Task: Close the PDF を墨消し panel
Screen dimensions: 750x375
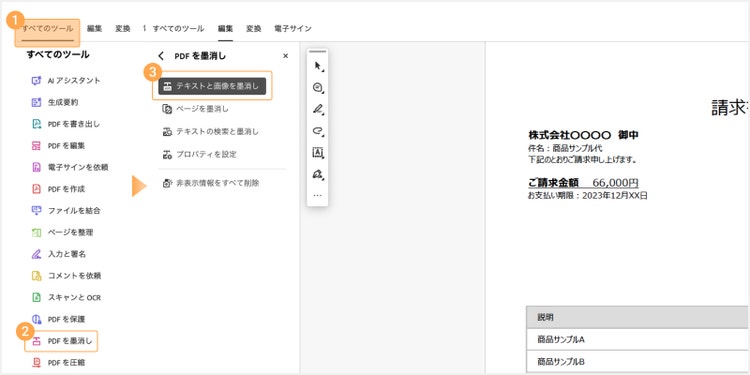Action: [x=286, y=56]
